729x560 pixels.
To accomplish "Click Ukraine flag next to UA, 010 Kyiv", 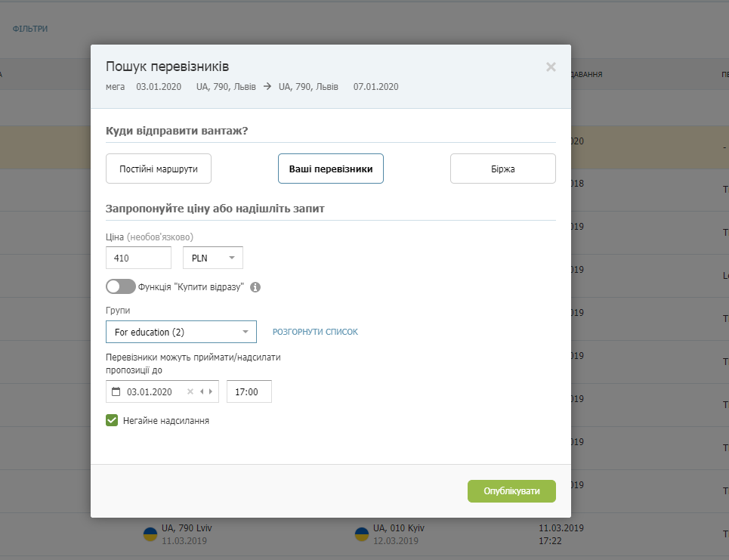I will (x=362, y=534).
